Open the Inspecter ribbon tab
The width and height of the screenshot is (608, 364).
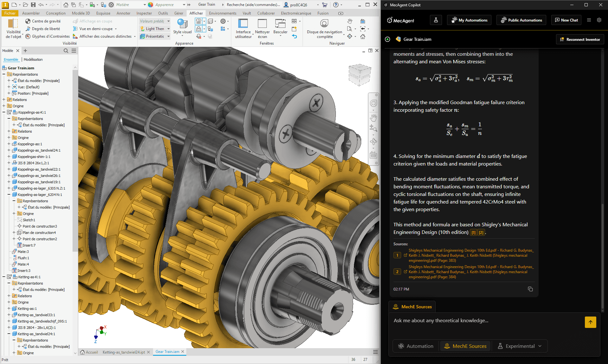coord(144,13)
